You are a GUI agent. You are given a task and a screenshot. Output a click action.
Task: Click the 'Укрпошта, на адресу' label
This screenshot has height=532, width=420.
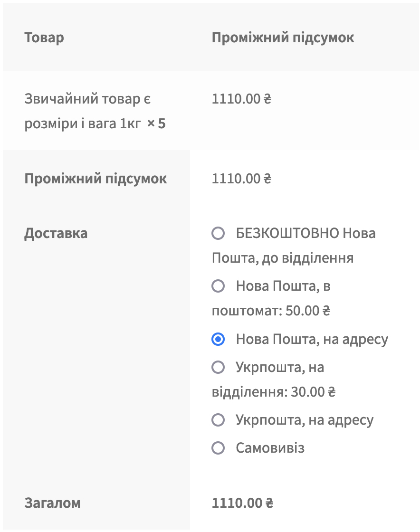coord(305,420)
